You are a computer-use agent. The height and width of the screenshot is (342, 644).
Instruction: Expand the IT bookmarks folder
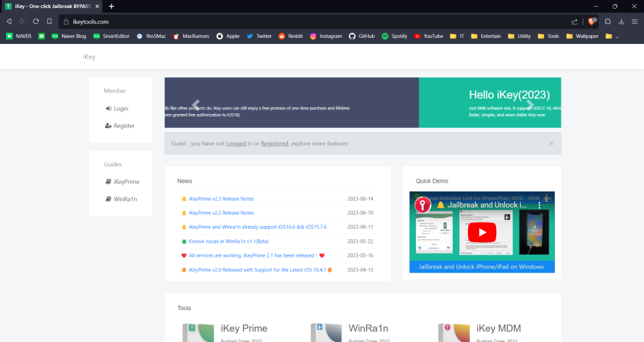pyautogui.click(x=457, y=36)
